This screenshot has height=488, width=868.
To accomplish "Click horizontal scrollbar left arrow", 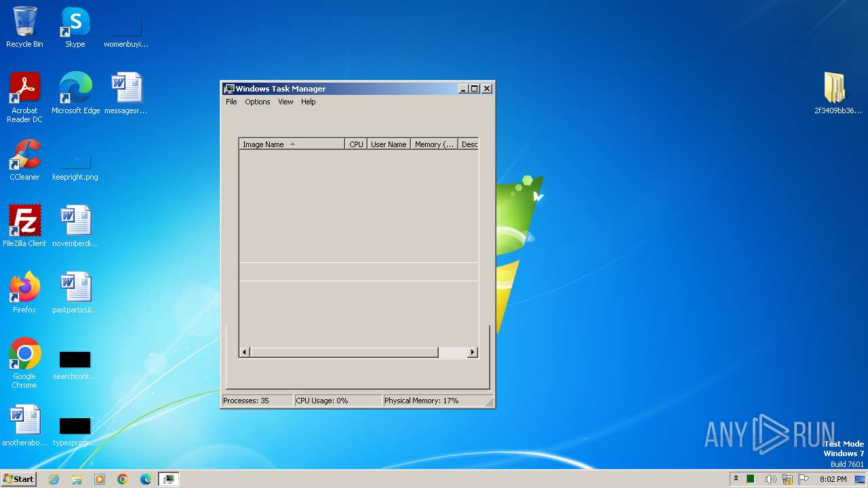I will (245, 352).
